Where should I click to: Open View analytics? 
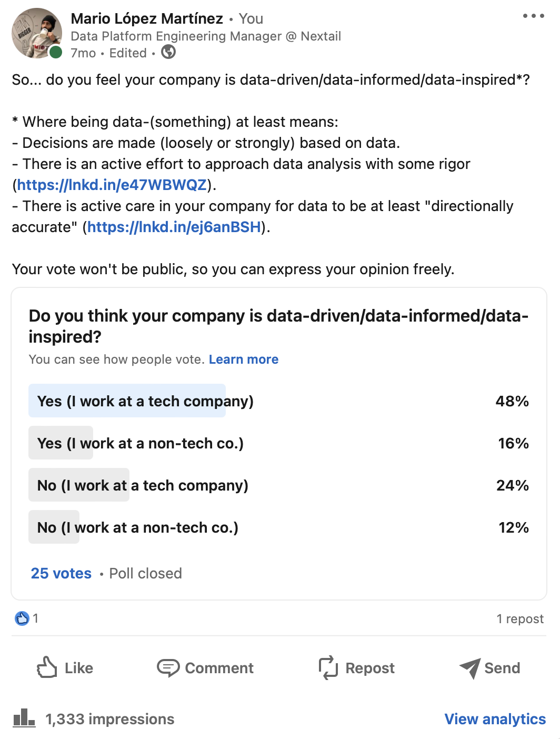(x=495, y=719)
